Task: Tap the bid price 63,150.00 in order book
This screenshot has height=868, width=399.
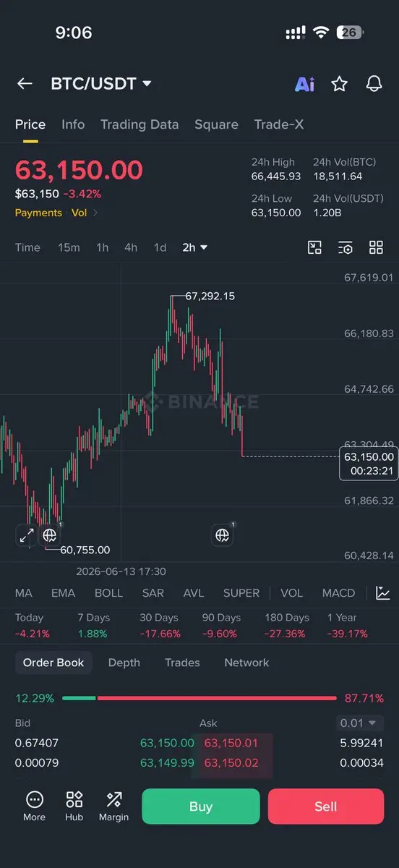Action: (167, 743)
